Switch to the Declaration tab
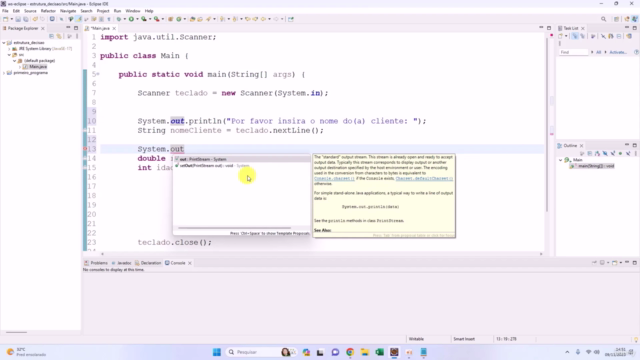The height and width of the screenshot is (360, 640). [x=148, y=263]
